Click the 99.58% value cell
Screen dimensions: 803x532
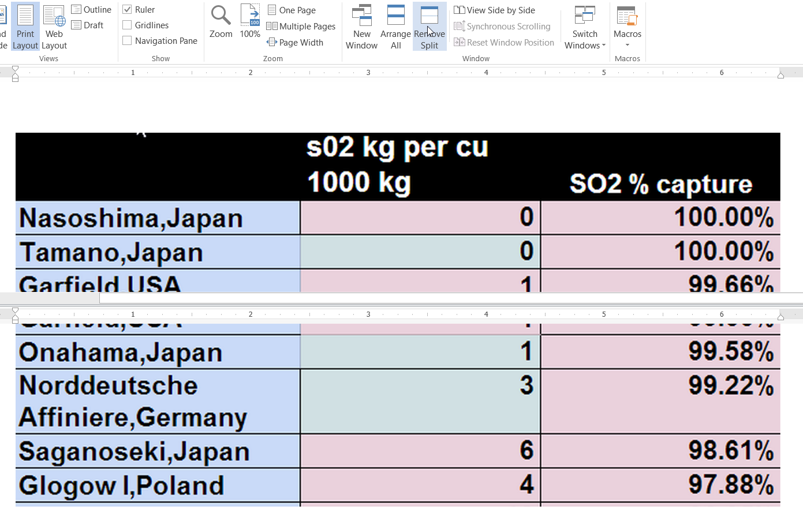660,352
